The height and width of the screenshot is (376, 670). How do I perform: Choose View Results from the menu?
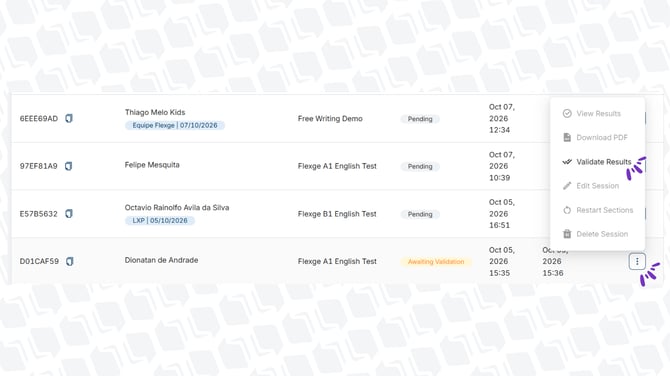pyautogui.click(x=598, y=113)
